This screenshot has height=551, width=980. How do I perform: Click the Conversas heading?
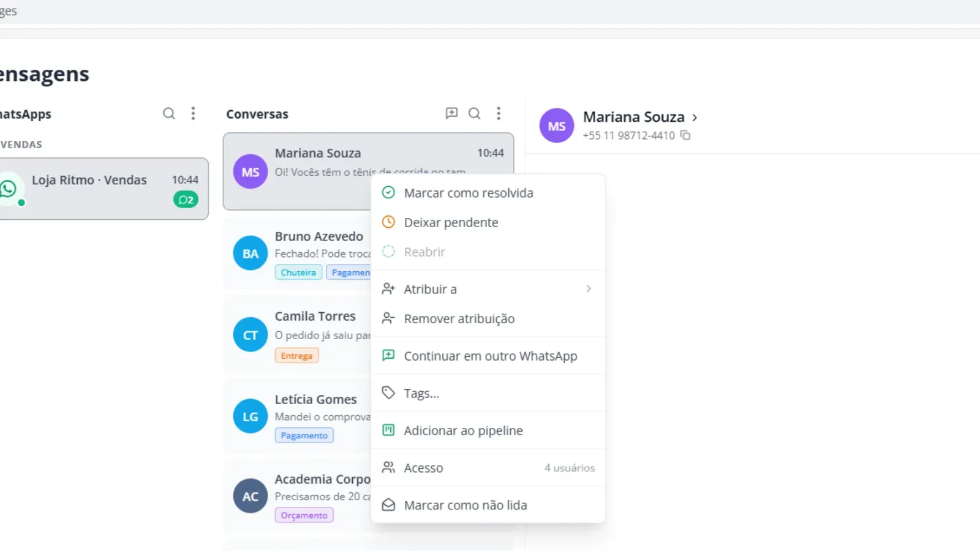[x=257, y=114]
